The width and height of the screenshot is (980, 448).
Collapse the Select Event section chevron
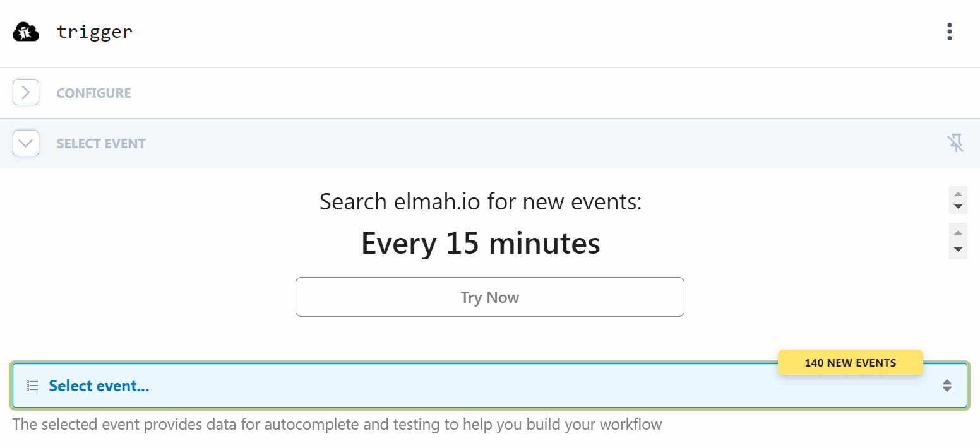click(x=26, y=143)
